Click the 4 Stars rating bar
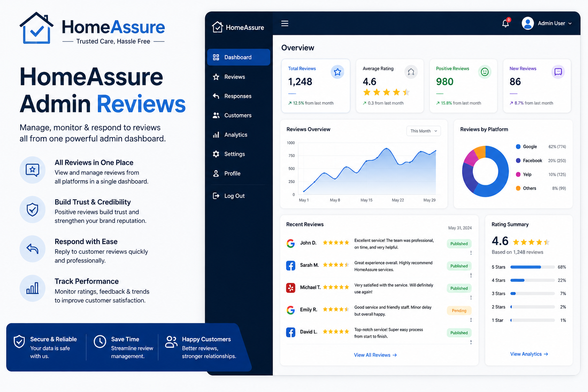The image size is (588, 392). click(532, 280)
